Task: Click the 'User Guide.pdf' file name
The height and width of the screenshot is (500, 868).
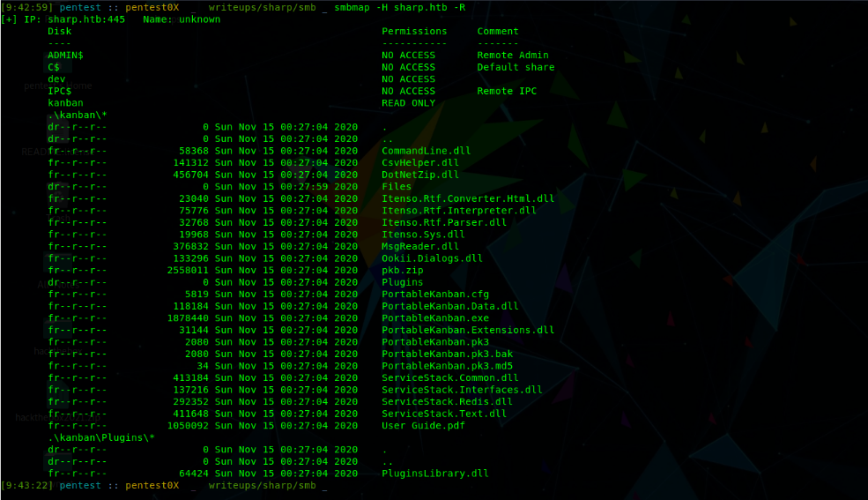Action: coord(423,426)
